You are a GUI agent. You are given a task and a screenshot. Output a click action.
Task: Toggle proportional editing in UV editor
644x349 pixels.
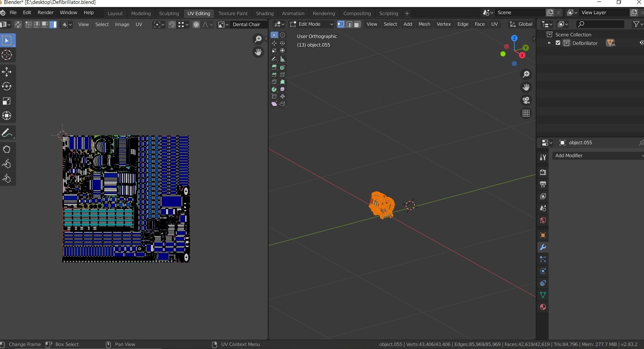196,24
